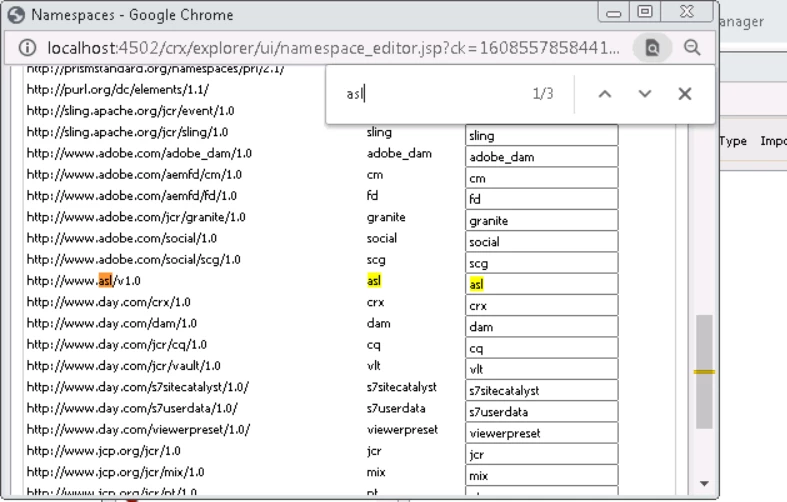Click the find-in-page search icon in address bar
The image size is (787, 502).
[x=652, y=48]
